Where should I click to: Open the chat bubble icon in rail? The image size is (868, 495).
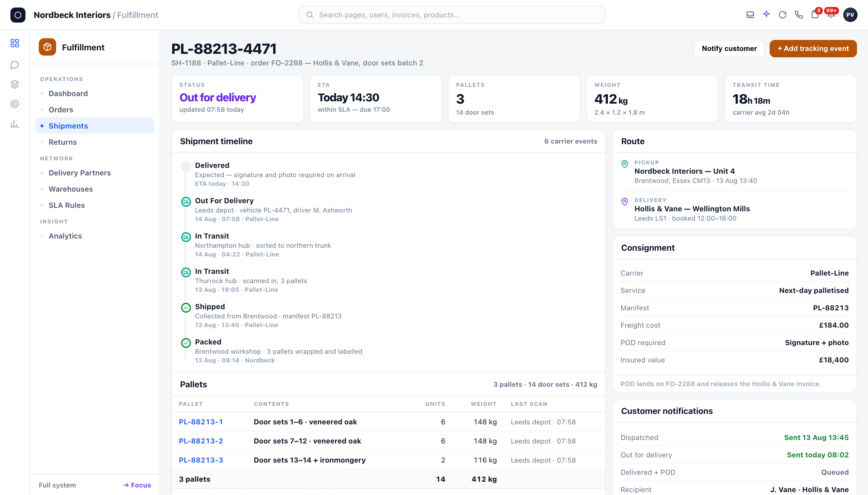(14, 65)
